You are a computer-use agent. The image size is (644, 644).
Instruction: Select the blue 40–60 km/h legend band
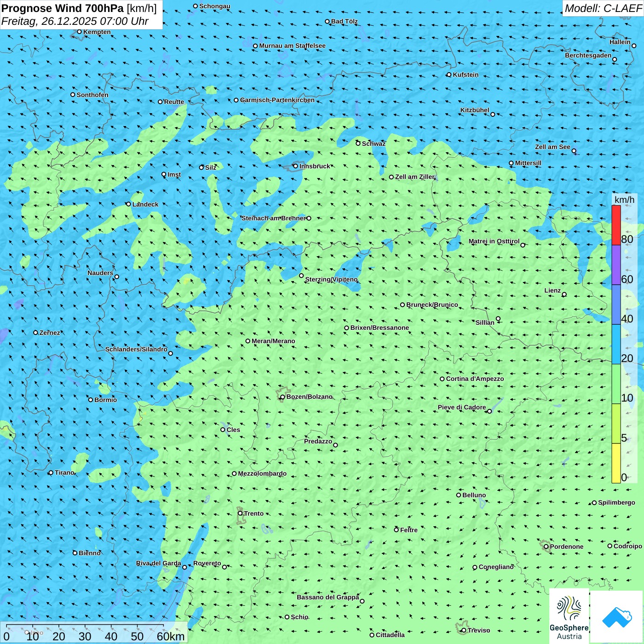[x=616, y=305]
